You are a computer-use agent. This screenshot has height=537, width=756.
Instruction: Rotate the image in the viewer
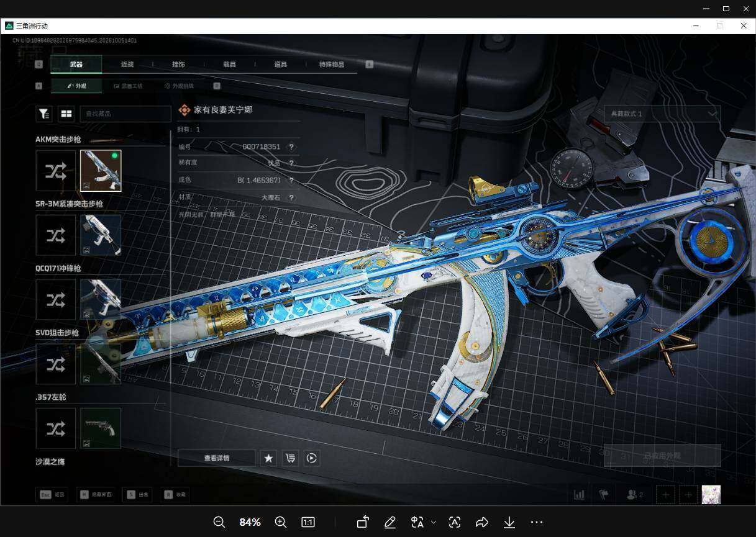(363, 522)
